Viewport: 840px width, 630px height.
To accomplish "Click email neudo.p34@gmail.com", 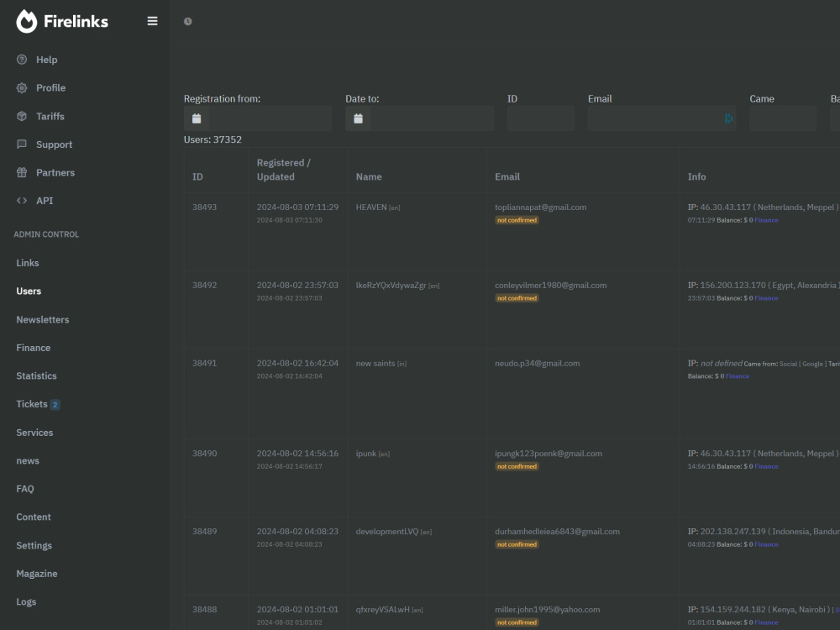I will click(x=538, y=363).
